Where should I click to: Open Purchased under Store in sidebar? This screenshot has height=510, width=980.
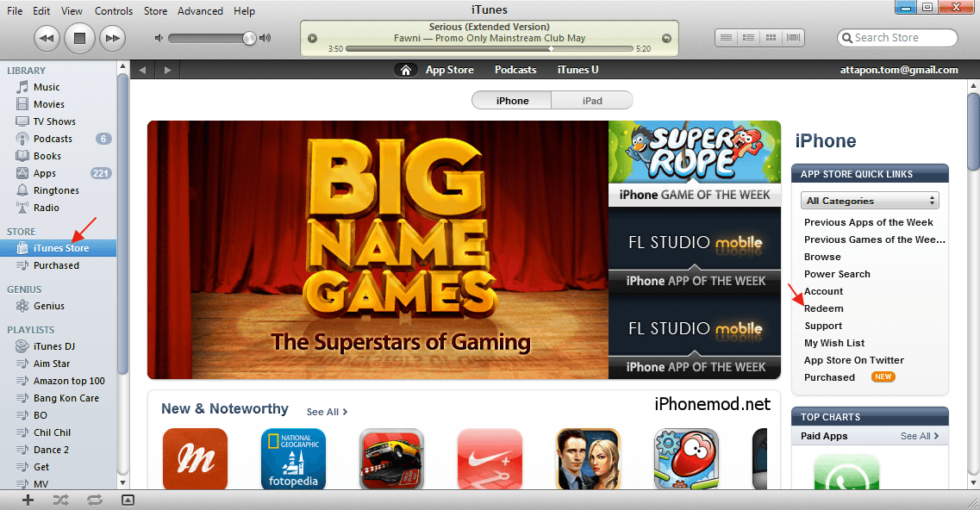coord(58,265)
